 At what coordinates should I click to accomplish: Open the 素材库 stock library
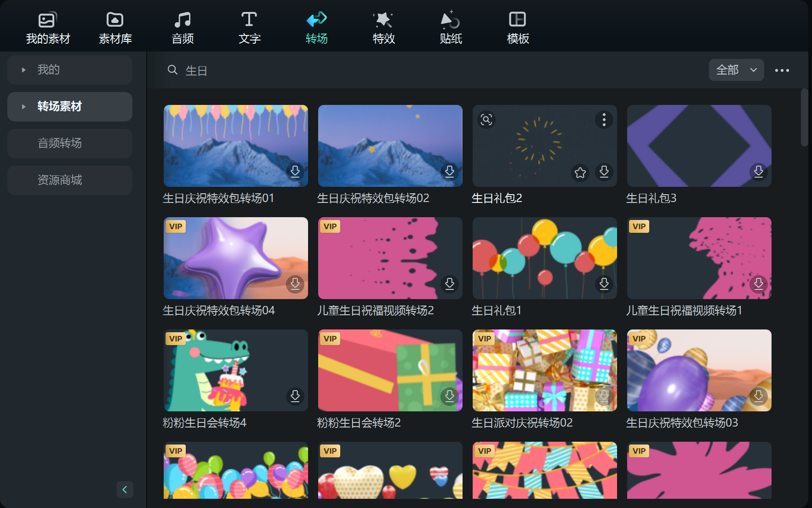(115, 28)
